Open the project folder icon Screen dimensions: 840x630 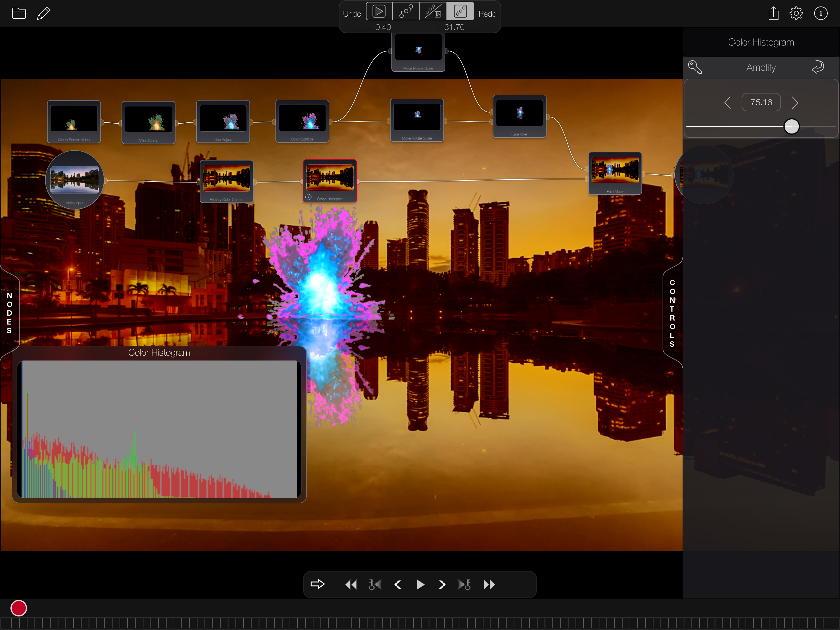(19, 14)
